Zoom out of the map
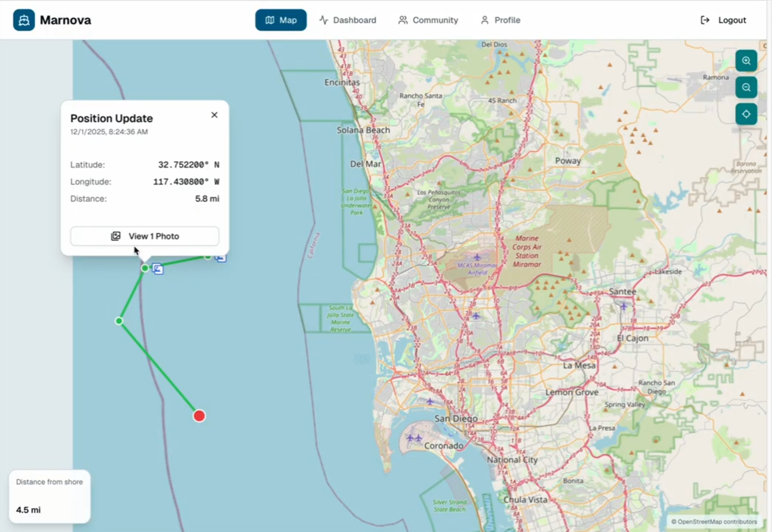This screenshot has width=772, height=532. 746,87
